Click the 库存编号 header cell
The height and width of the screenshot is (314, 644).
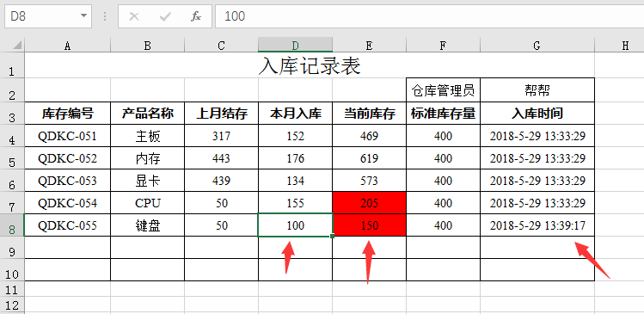(68, 114)
